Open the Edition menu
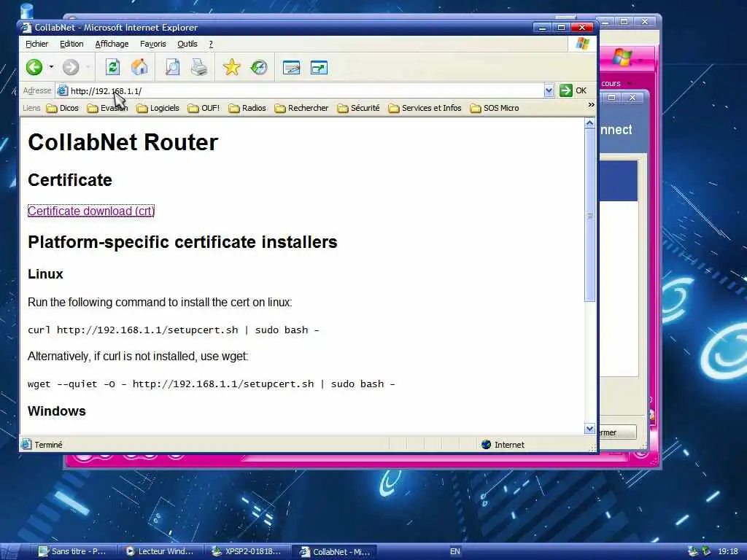 pyautogui.click(x=71, y=44)
